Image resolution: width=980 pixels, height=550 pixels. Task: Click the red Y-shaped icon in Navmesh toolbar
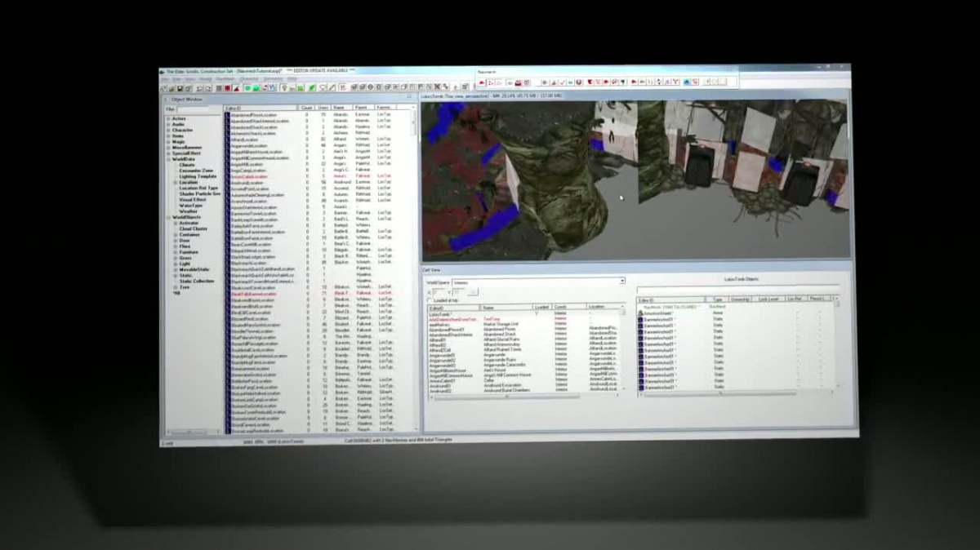tap(675, 82)
